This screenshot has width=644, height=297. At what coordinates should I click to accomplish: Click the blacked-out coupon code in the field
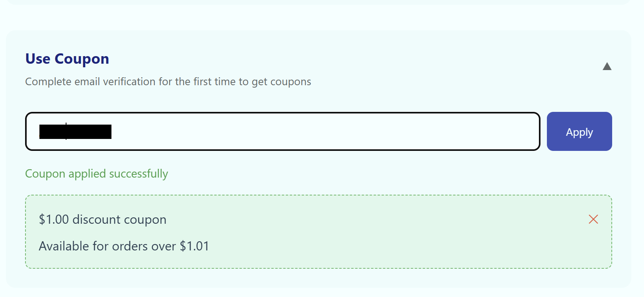pyautogui.click(x=76, y=131)
